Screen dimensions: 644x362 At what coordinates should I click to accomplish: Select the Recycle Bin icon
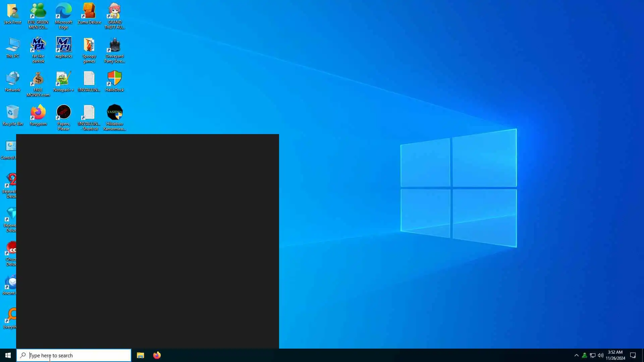[x=12, y=113]
